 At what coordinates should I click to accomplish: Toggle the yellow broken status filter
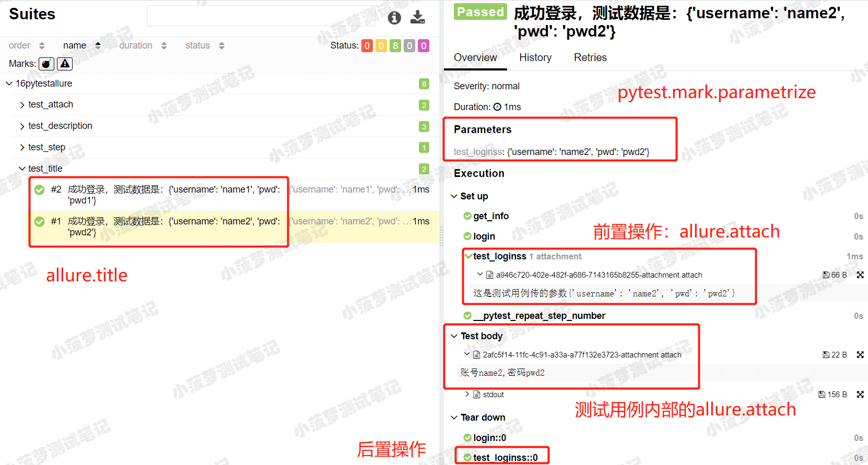pyautogui.click(x=381, y=46)
